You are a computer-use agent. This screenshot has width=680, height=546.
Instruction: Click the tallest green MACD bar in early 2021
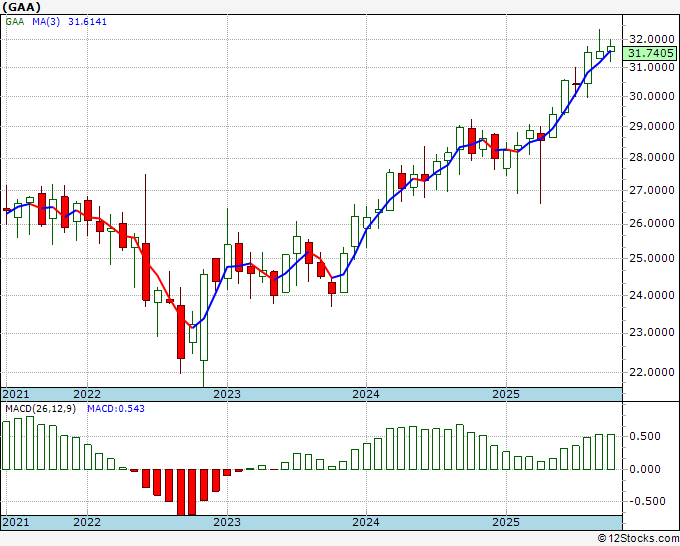(x=29, y=443)
